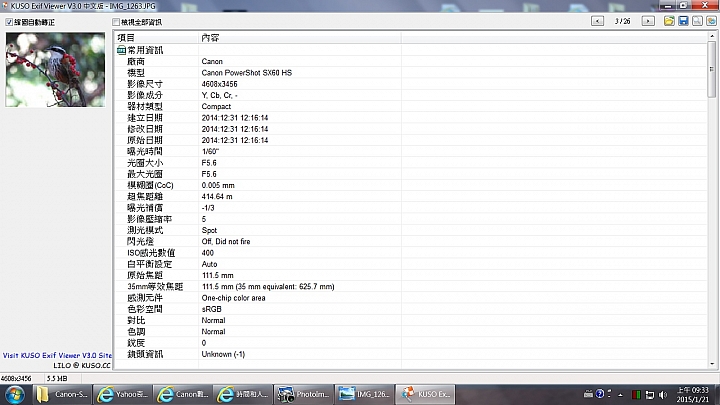Click the '5.5 MB' status bar entry
Screen dimensions: 720x405
(57, 378)
